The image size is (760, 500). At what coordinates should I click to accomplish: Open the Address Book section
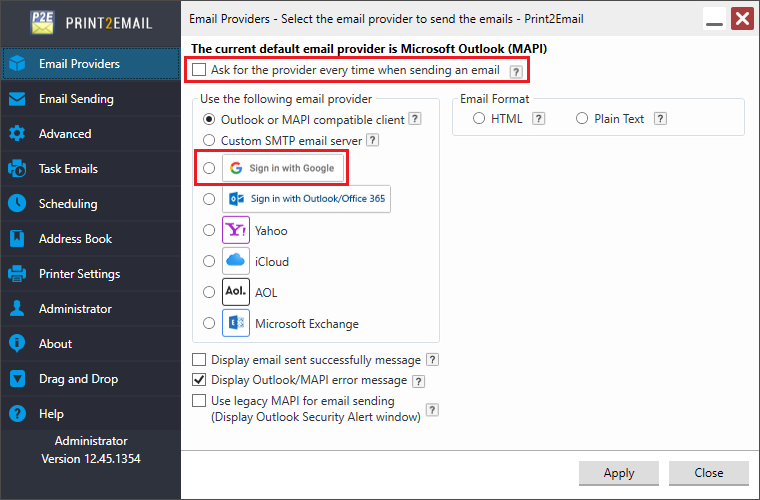click(x=75, y=239)
